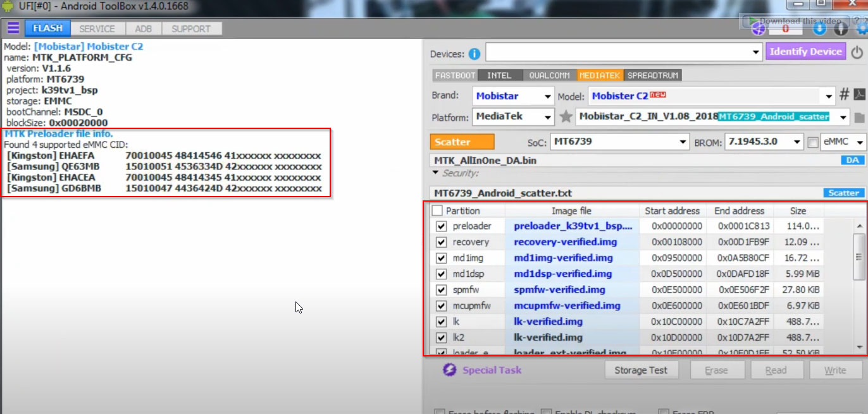
Task: Select the SPREADTRUM mode tab
Action: [x=653, y=75]
